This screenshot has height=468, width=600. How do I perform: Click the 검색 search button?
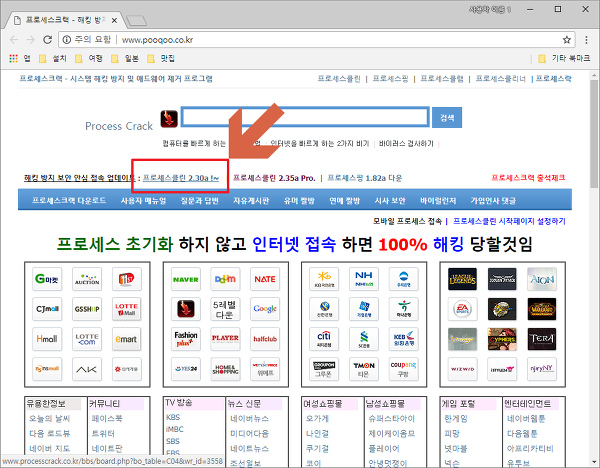coord(447,117)
